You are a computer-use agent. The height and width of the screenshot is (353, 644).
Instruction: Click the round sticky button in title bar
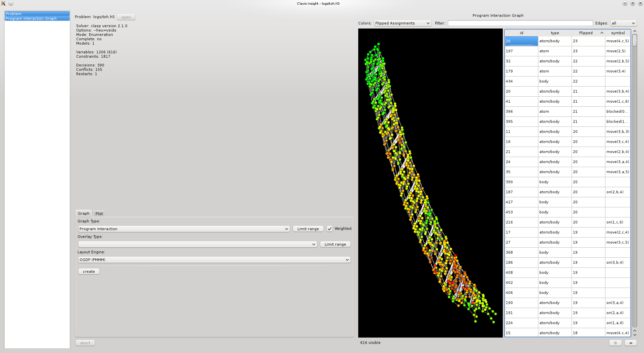(11, 3)
